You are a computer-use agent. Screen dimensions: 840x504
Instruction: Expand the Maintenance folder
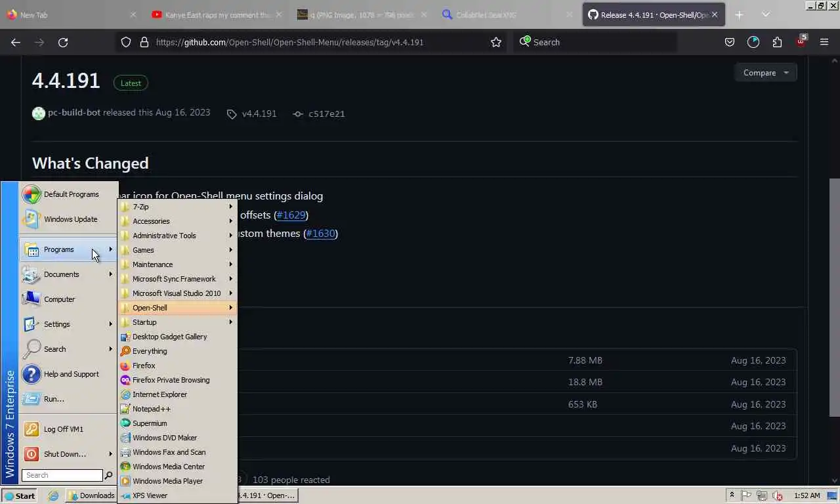[x=177, y=264]
